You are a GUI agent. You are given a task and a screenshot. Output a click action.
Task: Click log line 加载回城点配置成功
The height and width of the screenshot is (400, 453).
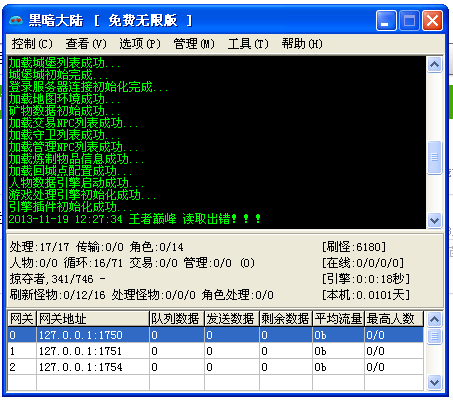(70, 171)
